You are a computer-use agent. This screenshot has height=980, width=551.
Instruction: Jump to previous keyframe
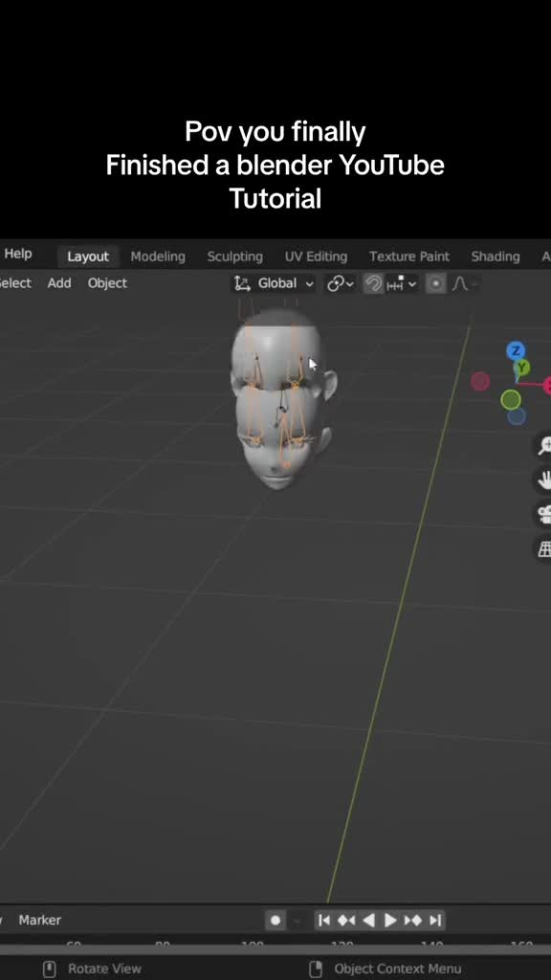click(x=346, y=920)
